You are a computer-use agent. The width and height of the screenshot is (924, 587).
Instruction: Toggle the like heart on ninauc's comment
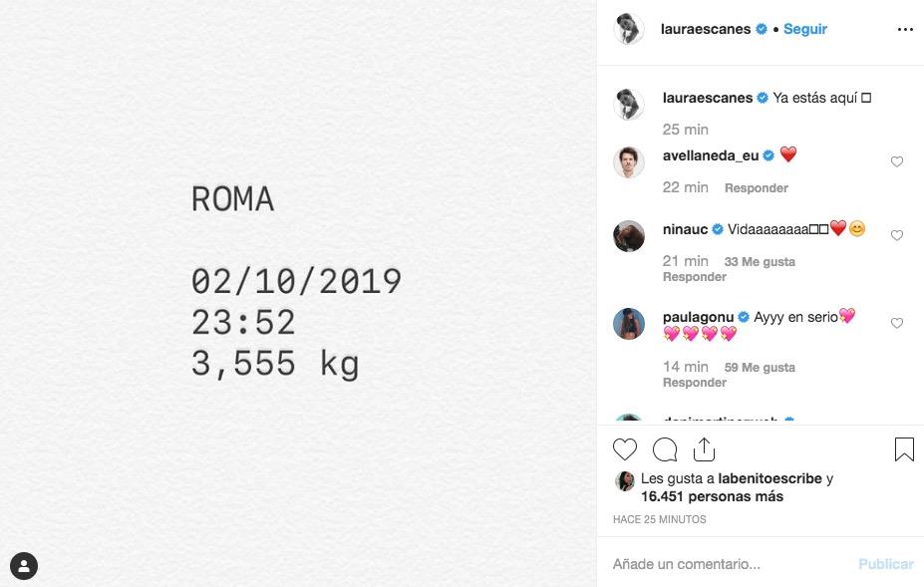point(896,235)
